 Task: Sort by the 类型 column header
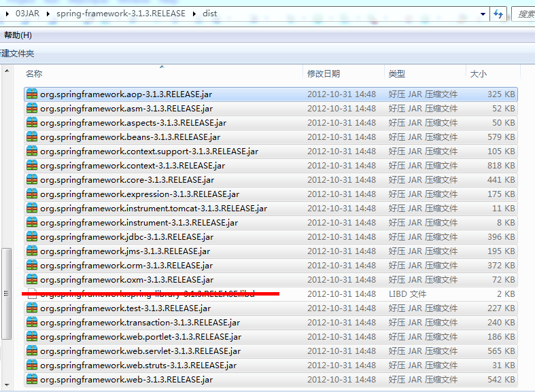coord(425,73)
